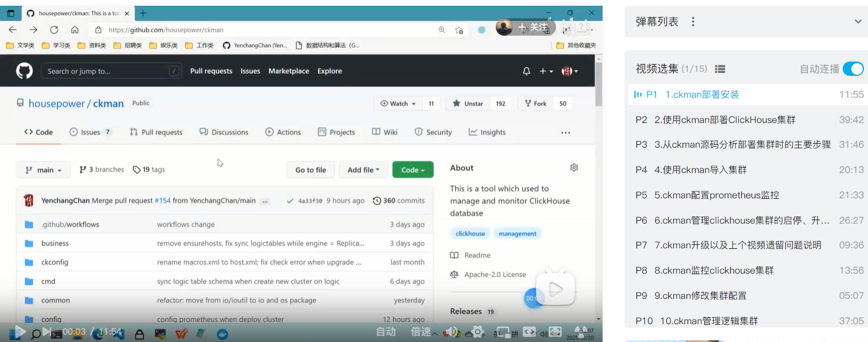868x342 pixels.
Task: Click the browser back arrow
Action: (x=13, y=30)
